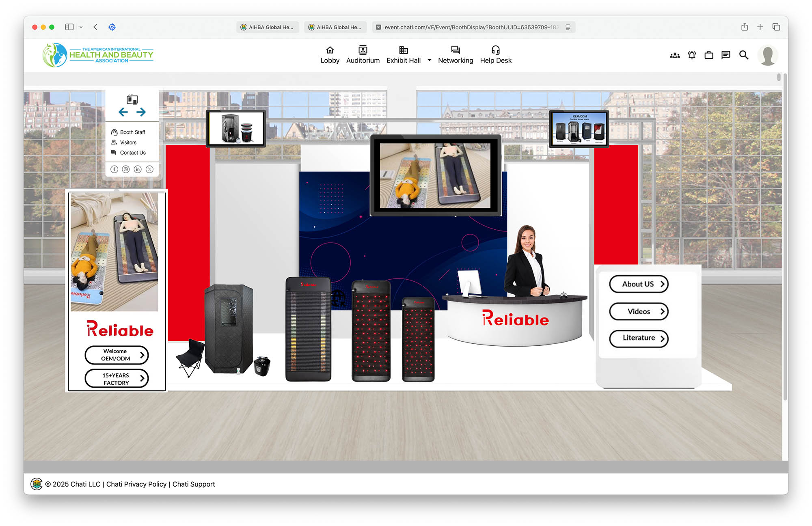Open the Auditorium menu item

coord(363,55)
